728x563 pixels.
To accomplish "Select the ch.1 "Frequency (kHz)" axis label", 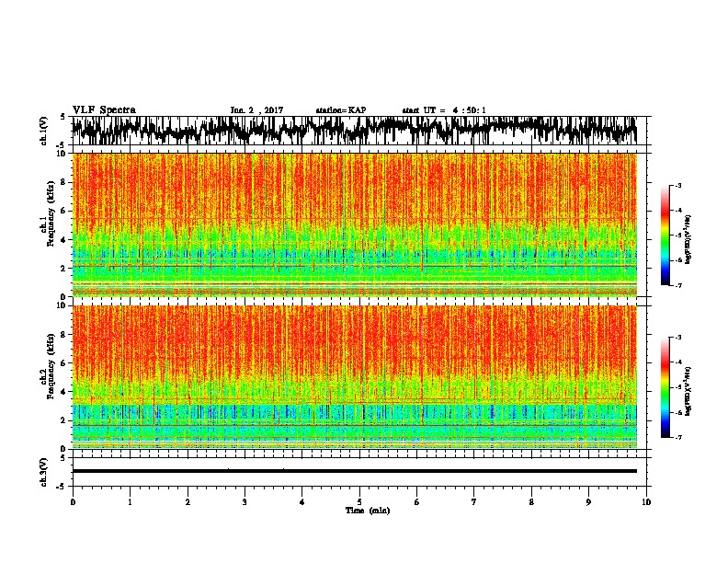I will pos(51,213).
